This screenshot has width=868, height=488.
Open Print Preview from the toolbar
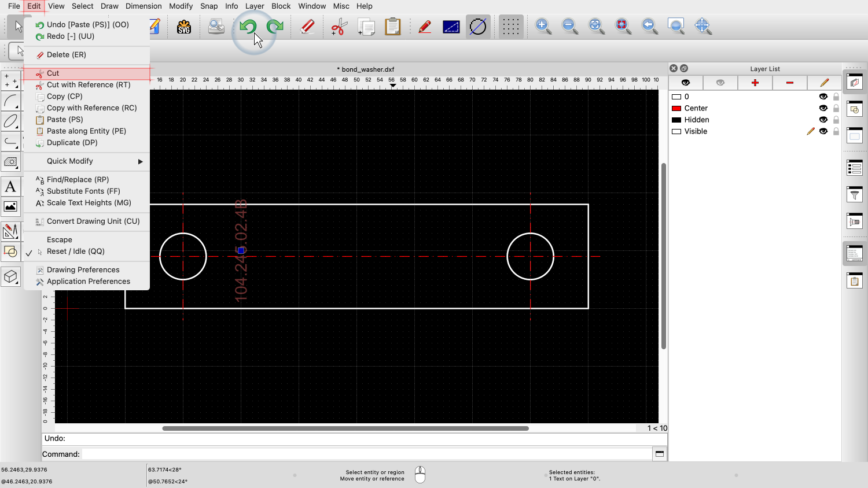pos(216,27)
